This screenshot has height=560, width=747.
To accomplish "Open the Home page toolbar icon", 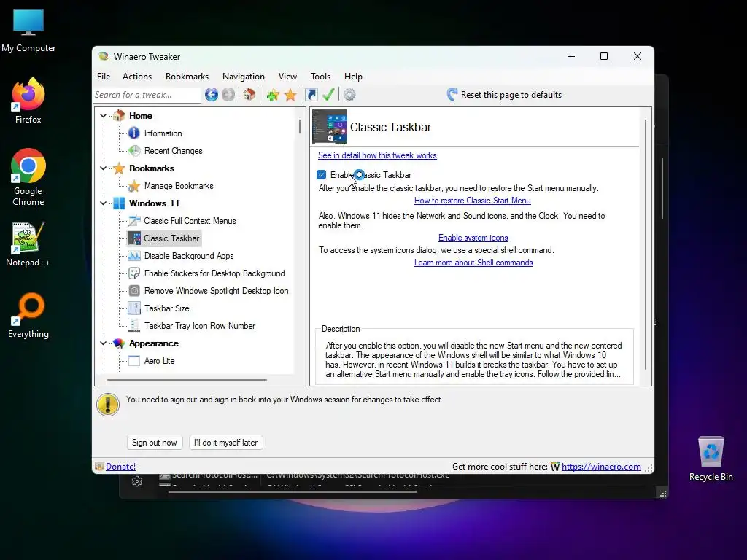I will tap(249, 95).
